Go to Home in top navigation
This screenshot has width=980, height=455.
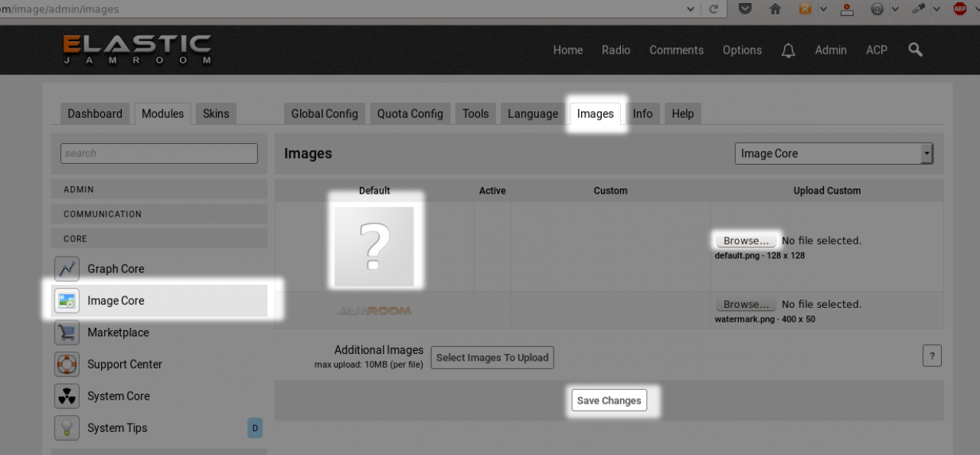[568, 50]
